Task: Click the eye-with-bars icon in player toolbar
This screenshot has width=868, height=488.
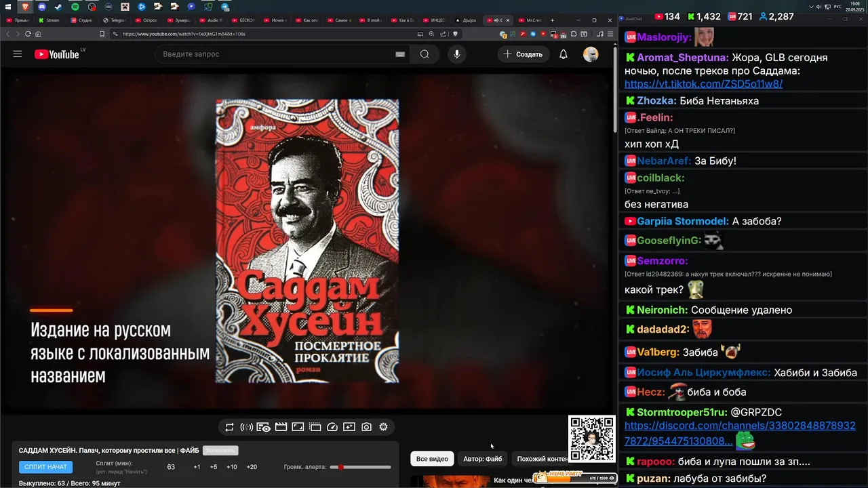Action: point(264,427)
